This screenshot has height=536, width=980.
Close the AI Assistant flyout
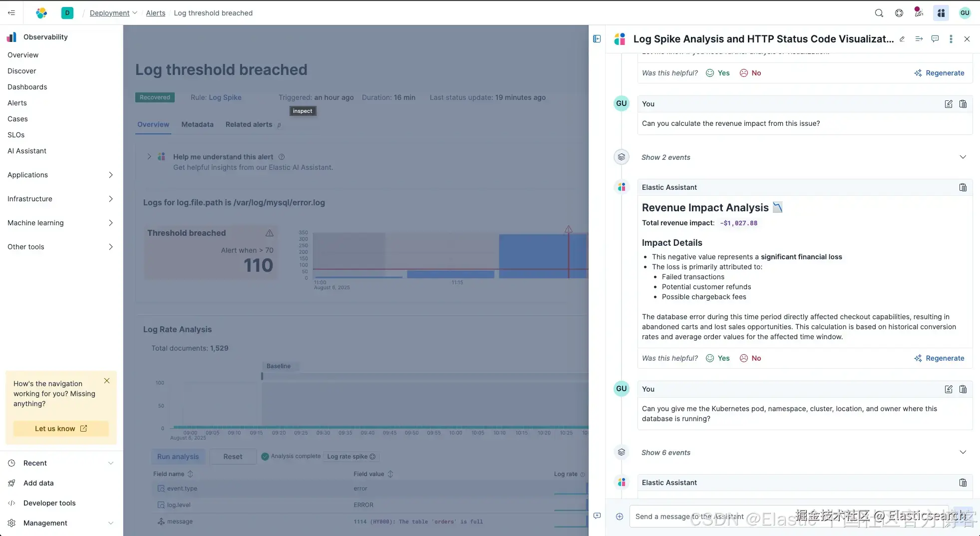[967, 39]
